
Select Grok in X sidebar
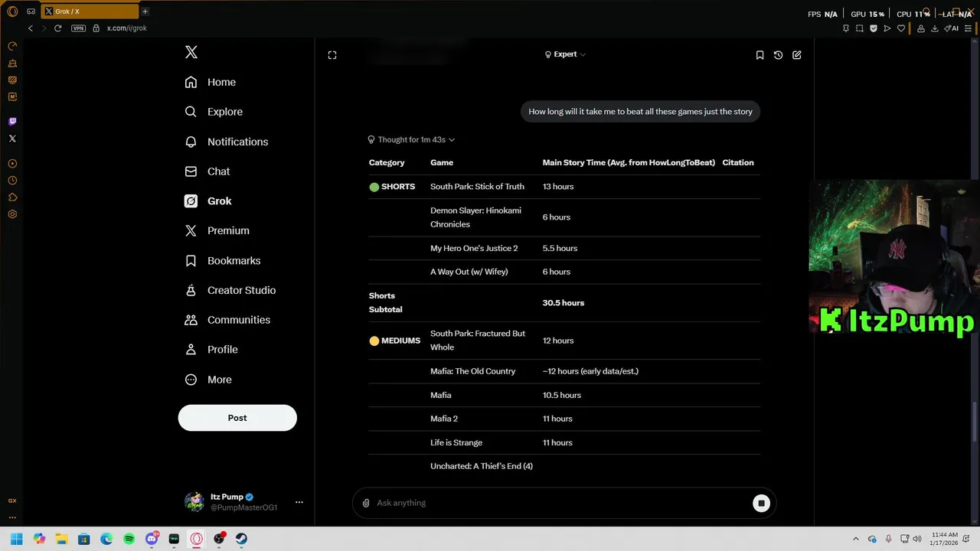(208, 201)
